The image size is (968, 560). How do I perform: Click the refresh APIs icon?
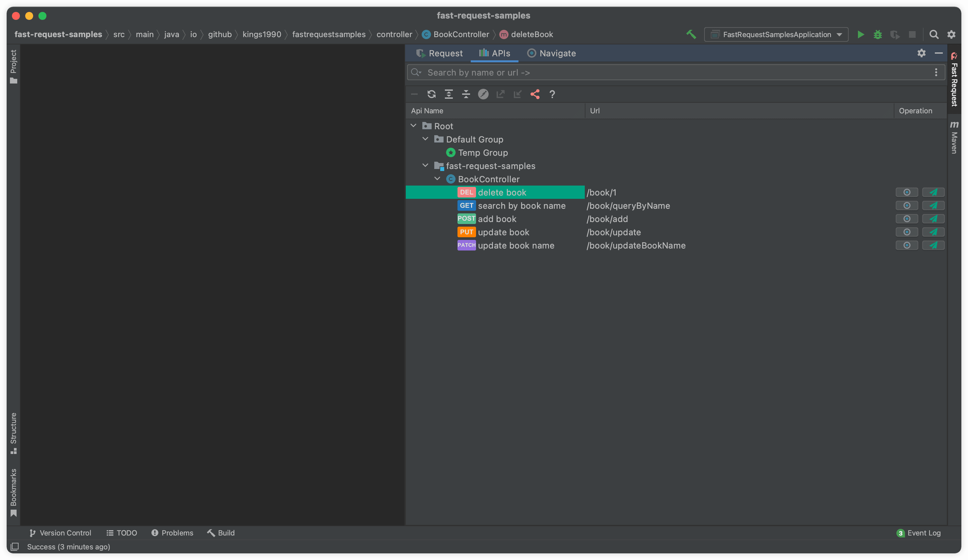(x=431, y=94)
